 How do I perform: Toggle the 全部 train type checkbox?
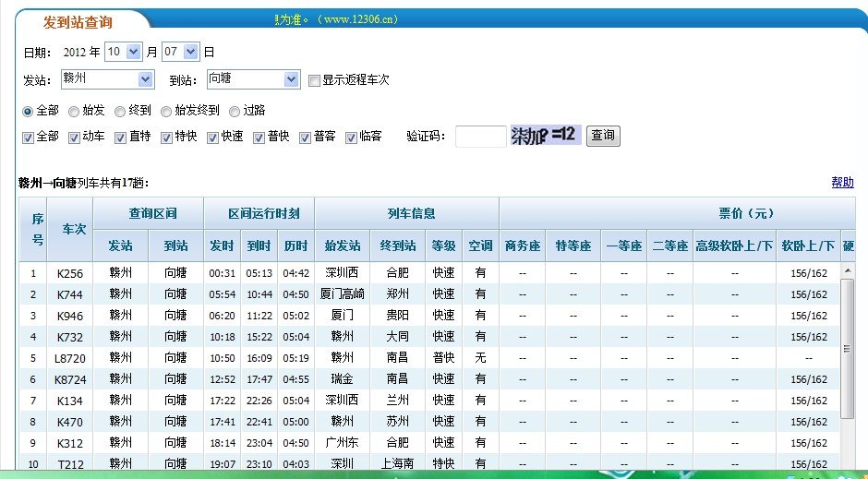[x=28, y=138]
